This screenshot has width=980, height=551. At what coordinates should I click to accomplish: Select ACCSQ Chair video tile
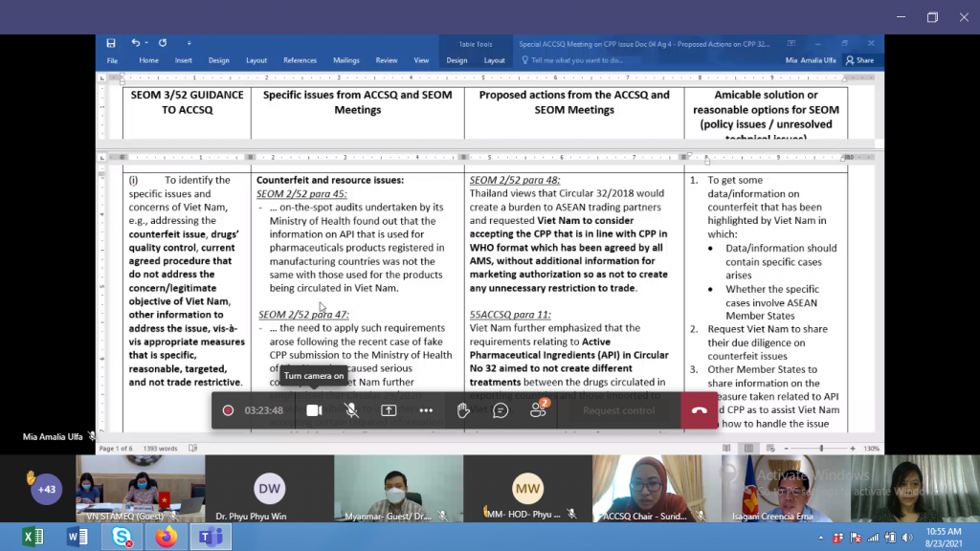657,489
